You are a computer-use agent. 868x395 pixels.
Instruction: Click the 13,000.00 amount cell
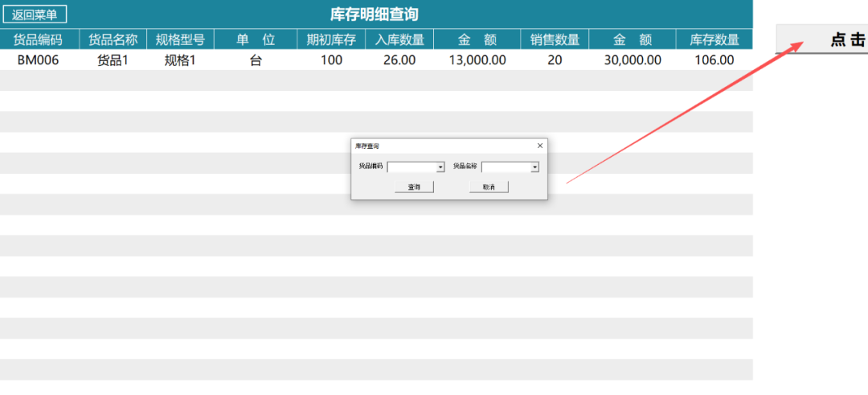pos(477,60)
